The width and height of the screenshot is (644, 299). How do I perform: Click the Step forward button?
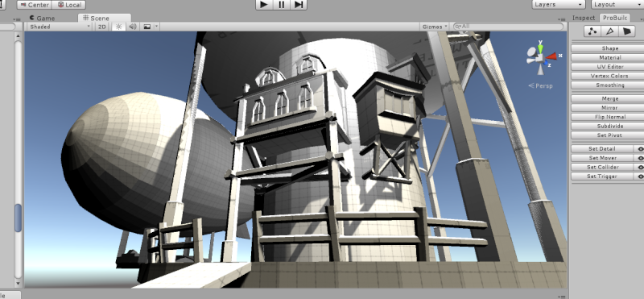[x=299, y=5]
